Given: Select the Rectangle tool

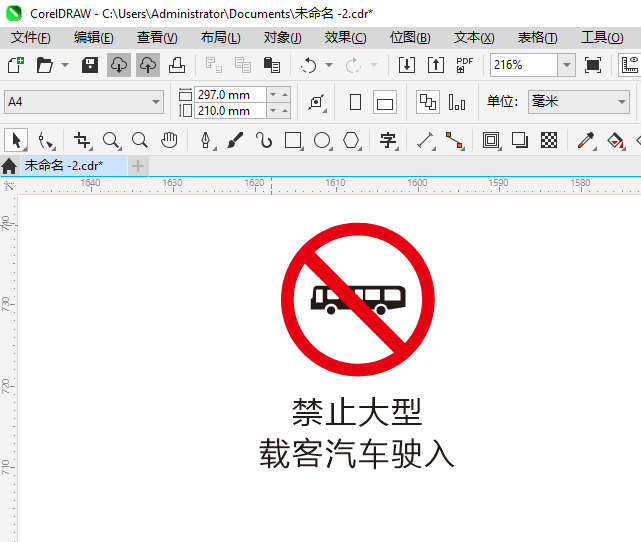Looking at the screenshot, I should pos(293,140).
